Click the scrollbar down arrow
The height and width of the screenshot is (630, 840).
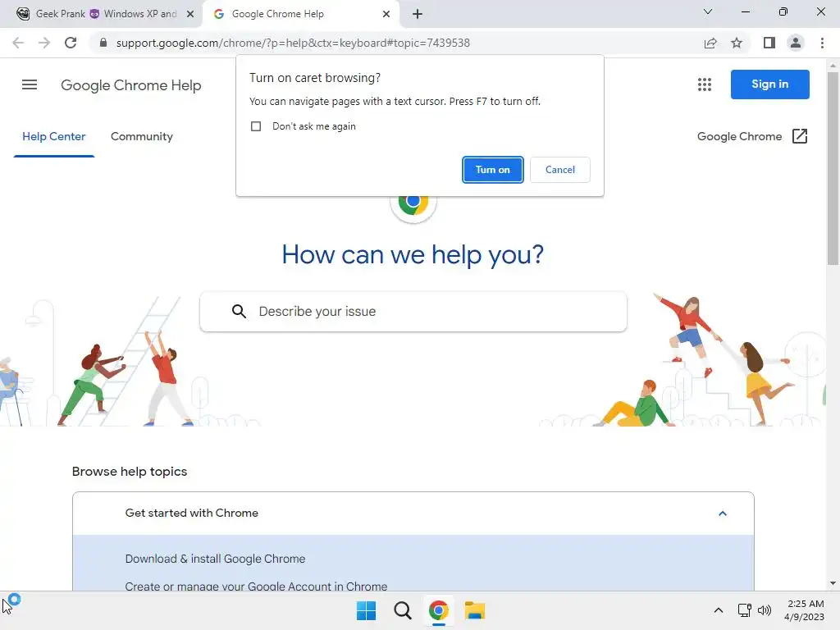[x=833, y=583]
